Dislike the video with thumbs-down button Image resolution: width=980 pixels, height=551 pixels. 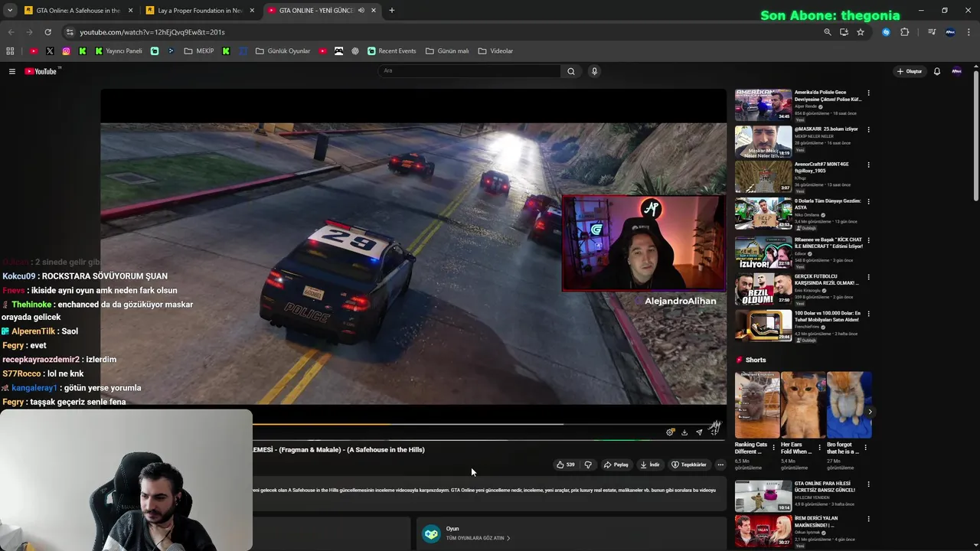588,465
